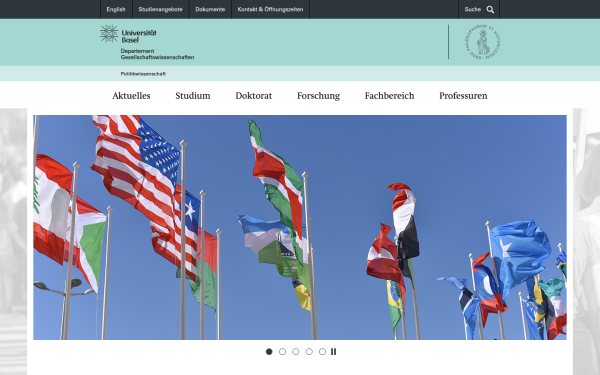Open Studienangebote in the top bar
Image resolution: width=600 pixels, height=375 pixels.
point(160,10)
